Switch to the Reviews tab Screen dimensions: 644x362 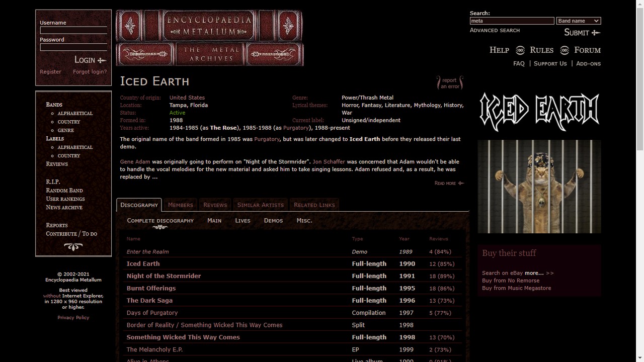(215, 205)
